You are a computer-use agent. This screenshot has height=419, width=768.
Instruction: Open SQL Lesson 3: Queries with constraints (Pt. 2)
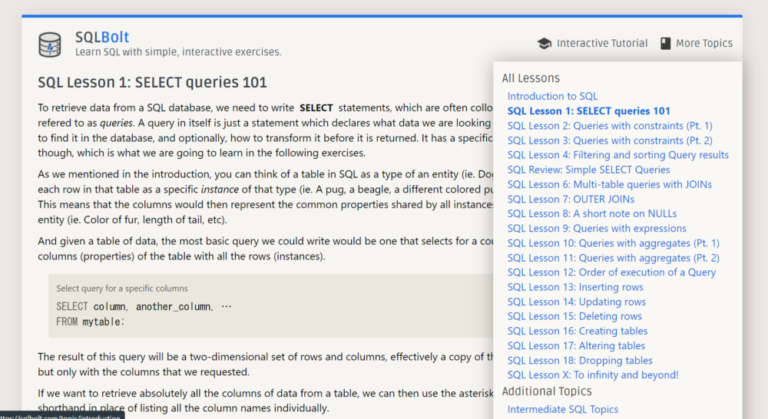coord(610,140)
